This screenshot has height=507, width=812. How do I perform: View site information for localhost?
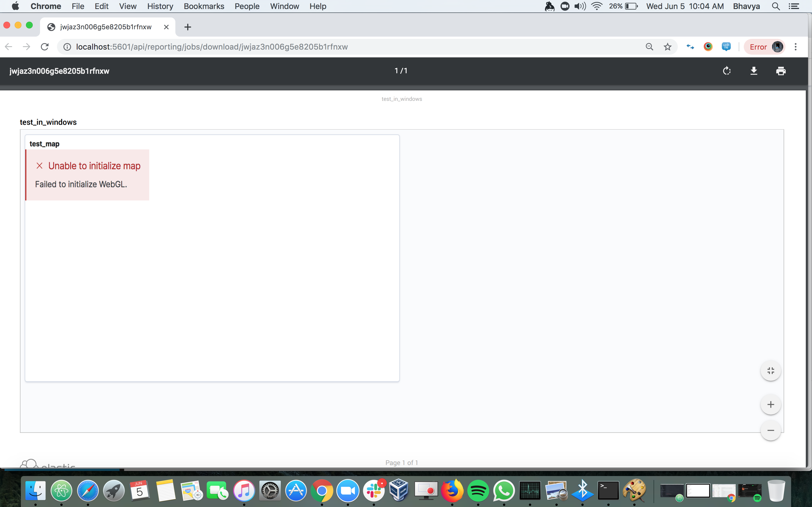[x=67, y=47]
